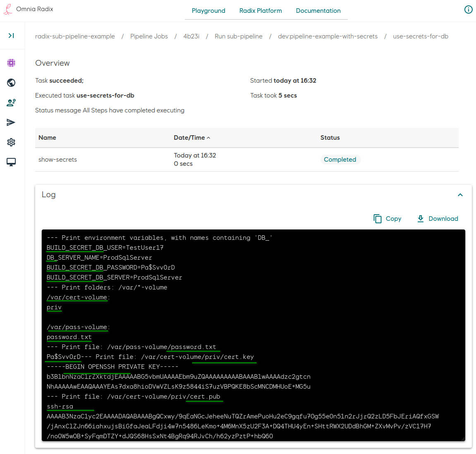This screenshot has width=476, height=454.
Task: Open application configuration gear icon
Action: (11, 142)
